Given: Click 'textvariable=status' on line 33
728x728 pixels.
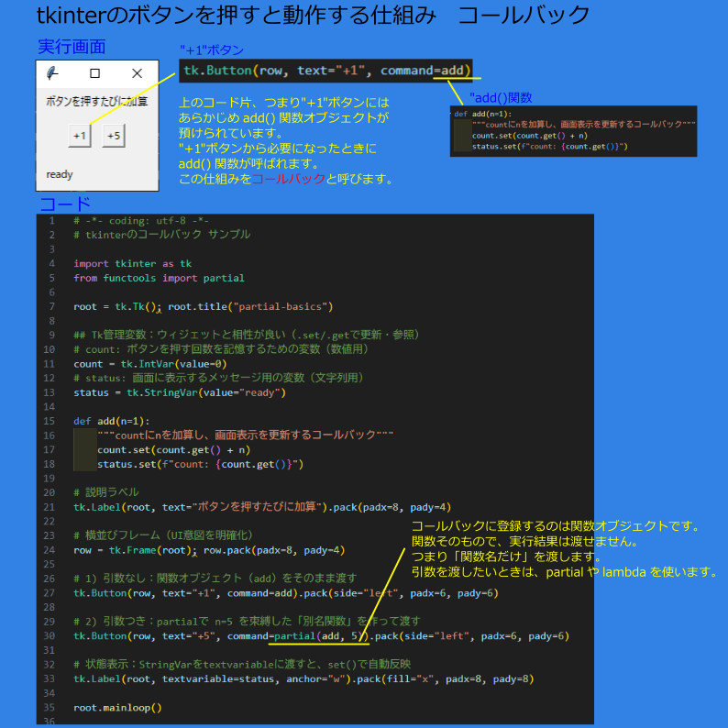Looking at the screenshot, I should (x=218, y=679).
